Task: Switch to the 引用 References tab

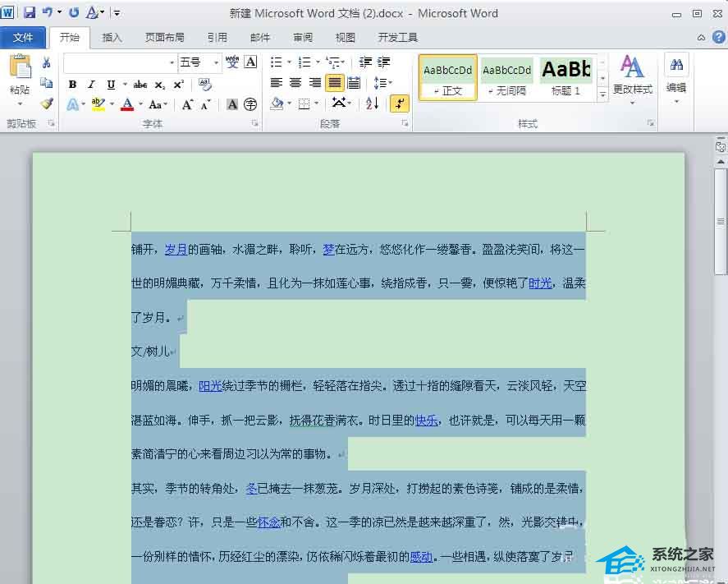Action: click(217, 38)
